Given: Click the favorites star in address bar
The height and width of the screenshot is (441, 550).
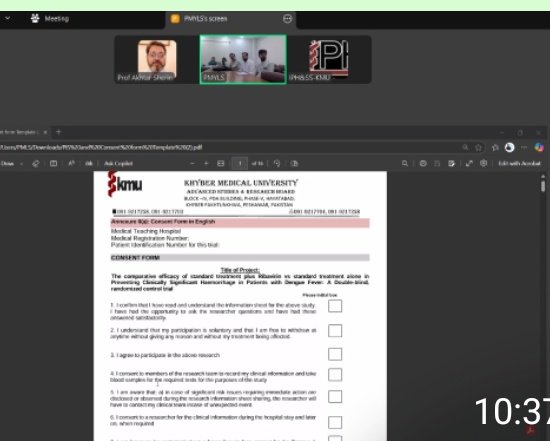Looking at the screenshot, I should [478, 147].
